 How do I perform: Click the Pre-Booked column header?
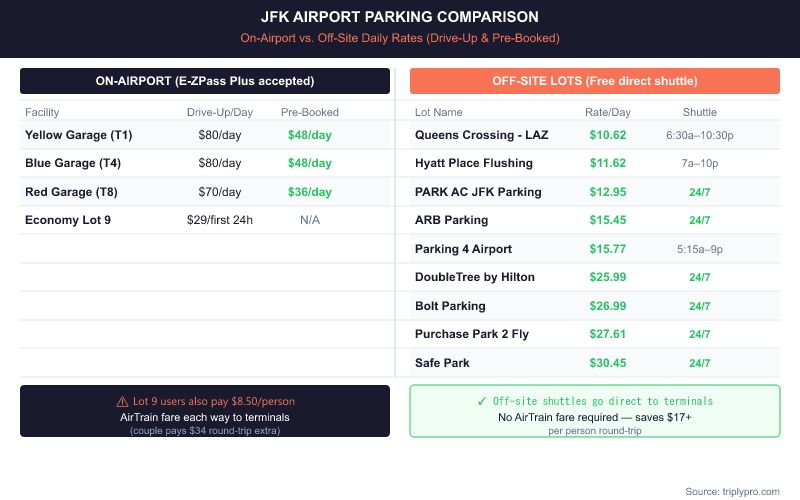tap(310, 112)
